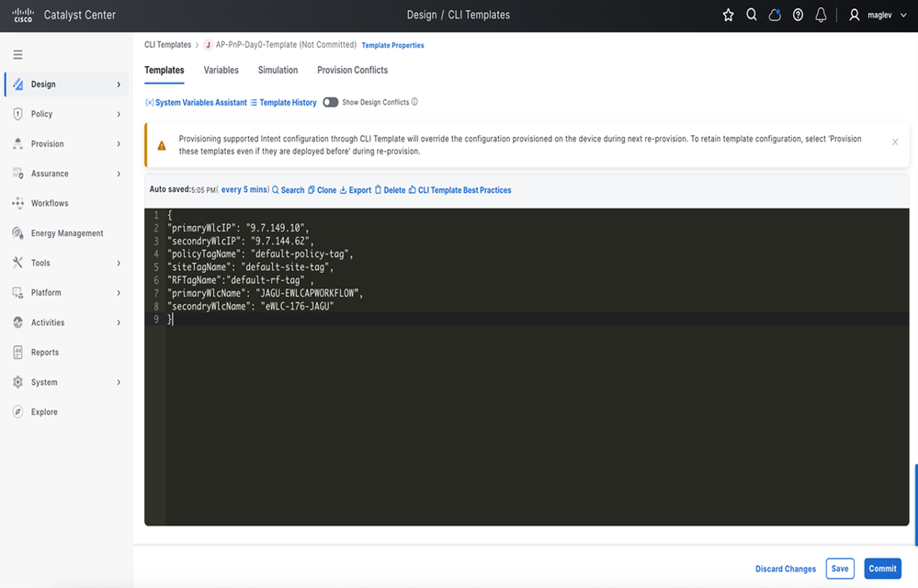Click the System gear icon

(x=18, y=382)
